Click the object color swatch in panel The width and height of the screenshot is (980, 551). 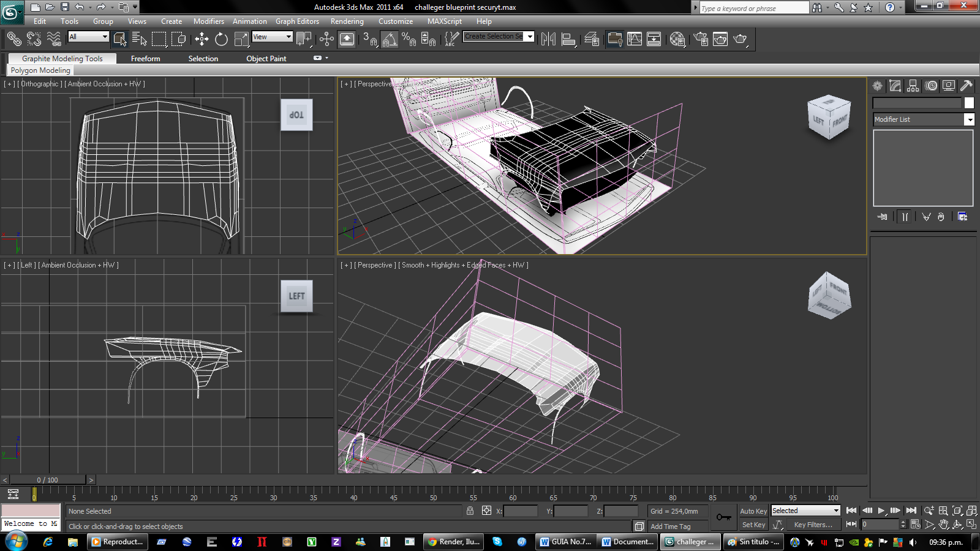969,103
